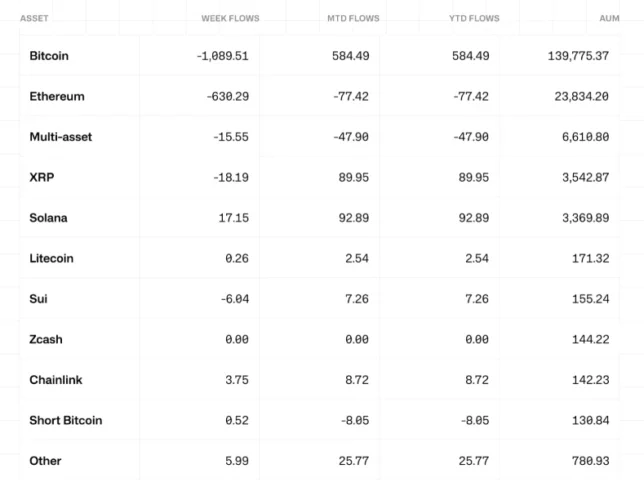Click the AUM column header
Image resolution: width=644 pixels, height=480 pixels.
(x=609, y=18)
